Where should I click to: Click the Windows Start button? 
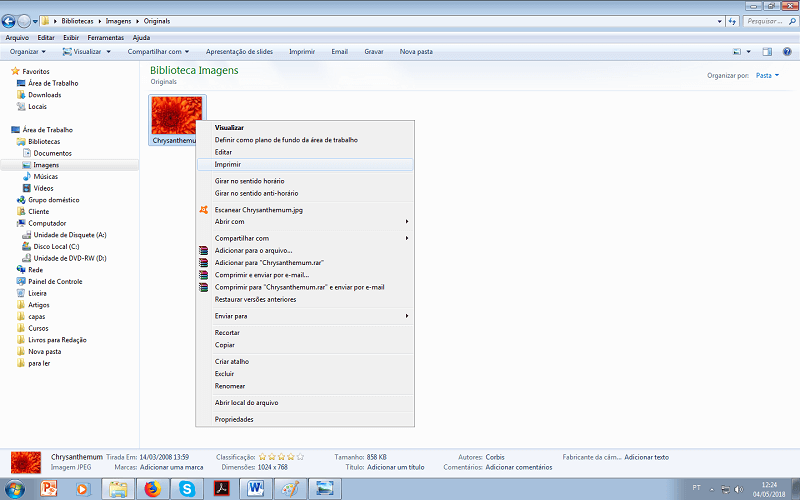tap(15, 489)
